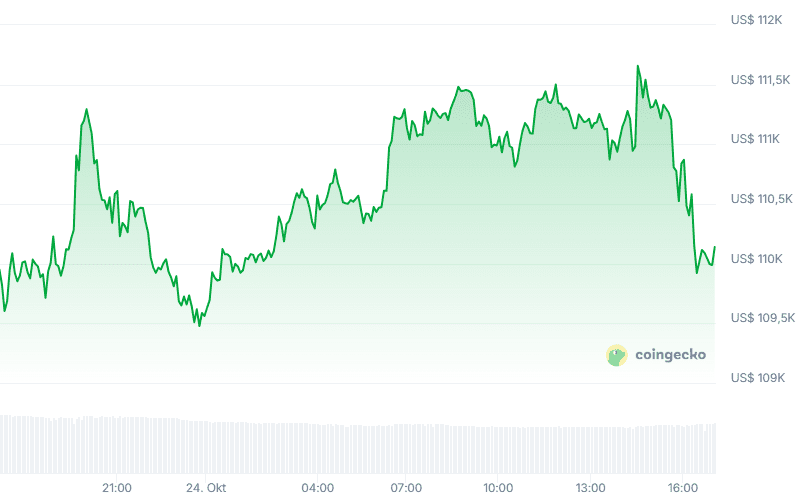Viewport: 799px width, 504px height.
Task: Click the highest peak of the price line
Action: 637,67
